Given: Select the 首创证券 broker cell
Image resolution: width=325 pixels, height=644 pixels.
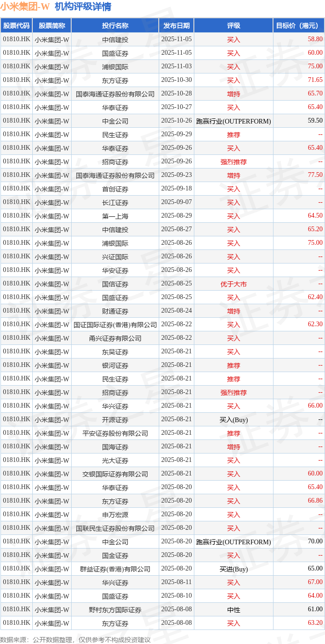Looking at the screenshot, I should coord(115,189).
